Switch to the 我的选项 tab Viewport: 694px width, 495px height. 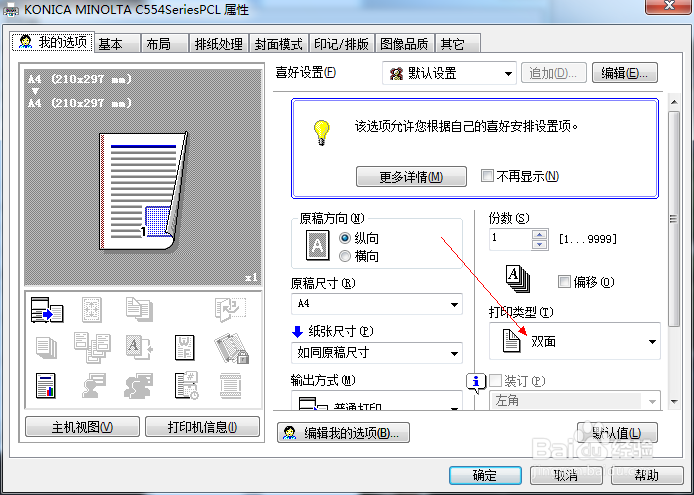53,42
